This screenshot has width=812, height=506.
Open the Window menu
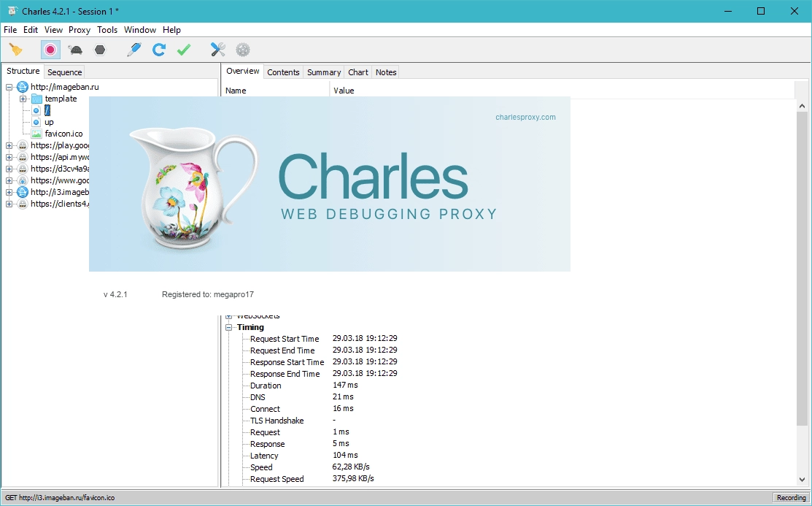tap(140, 29)
